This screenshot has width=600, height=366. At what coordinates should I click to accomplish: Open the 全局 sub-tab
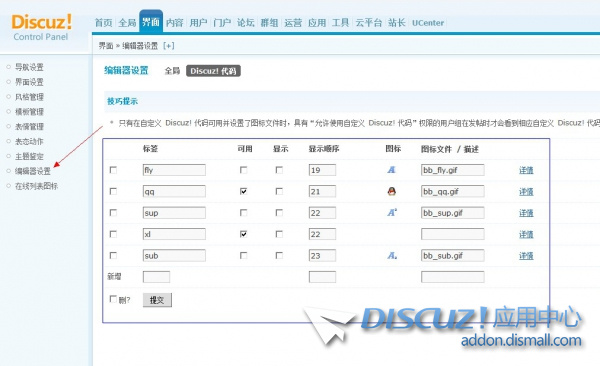[x=172, y=71]
